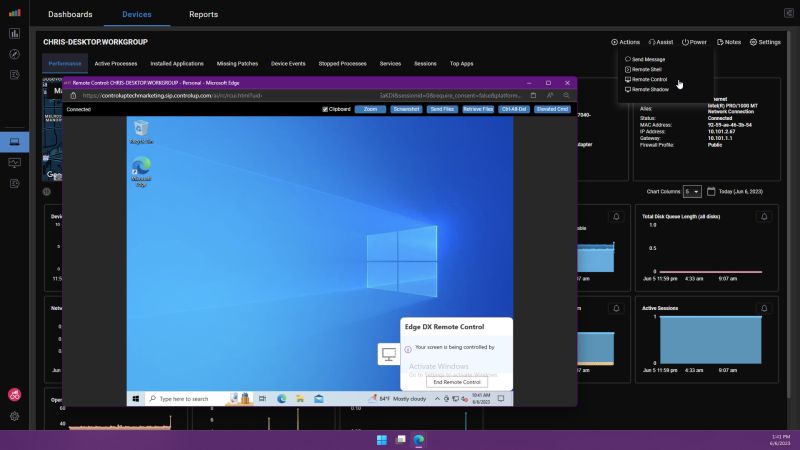Viewport: 800px width, 450px height.
Task: Open Microsoft Edge shortcut on remote desktop
Action: tap(141, 172)
